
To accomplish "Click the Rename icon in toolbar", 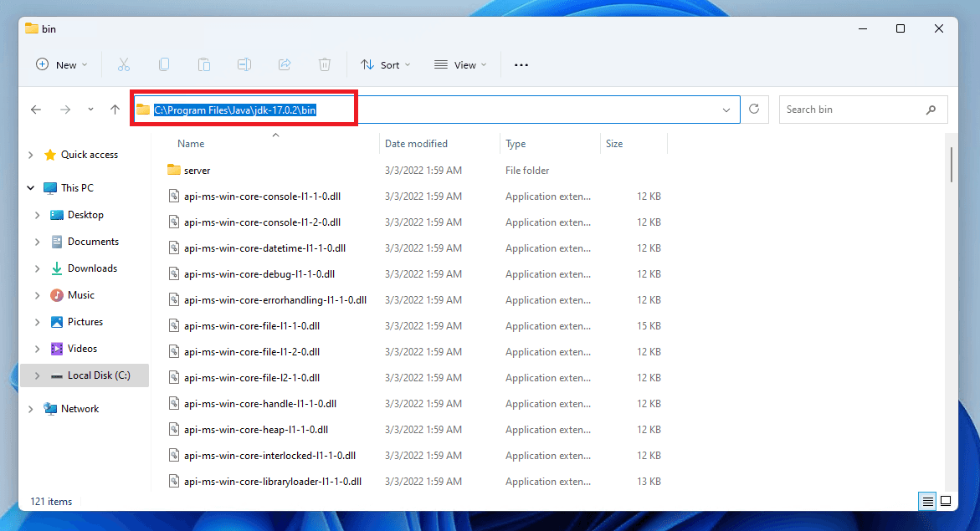I will click(244, 64).
